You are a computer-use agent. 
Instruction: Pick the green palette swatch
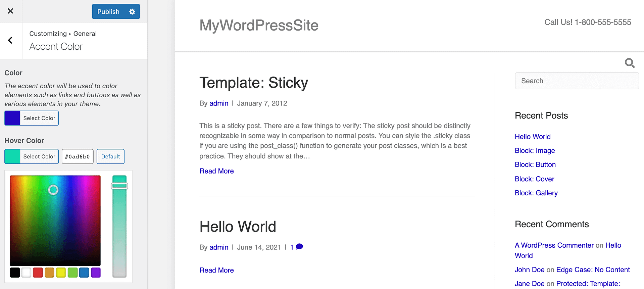[72, 273]
